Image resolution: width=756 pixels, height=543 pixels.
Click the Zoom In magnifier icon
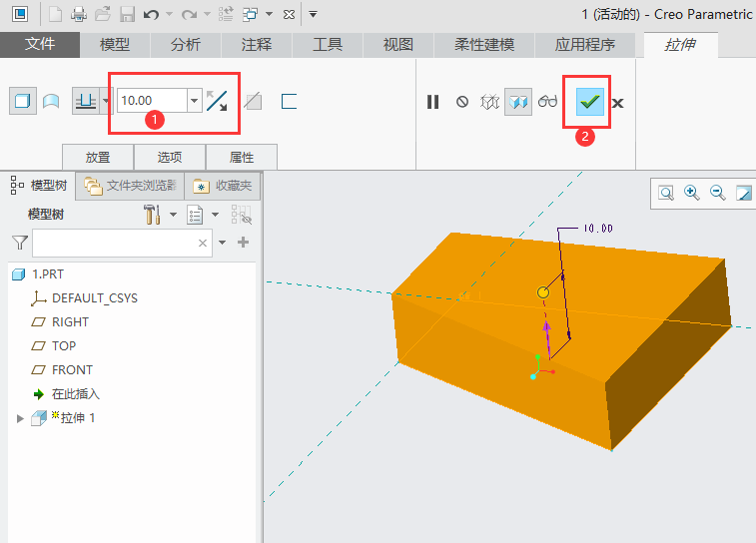692,193
